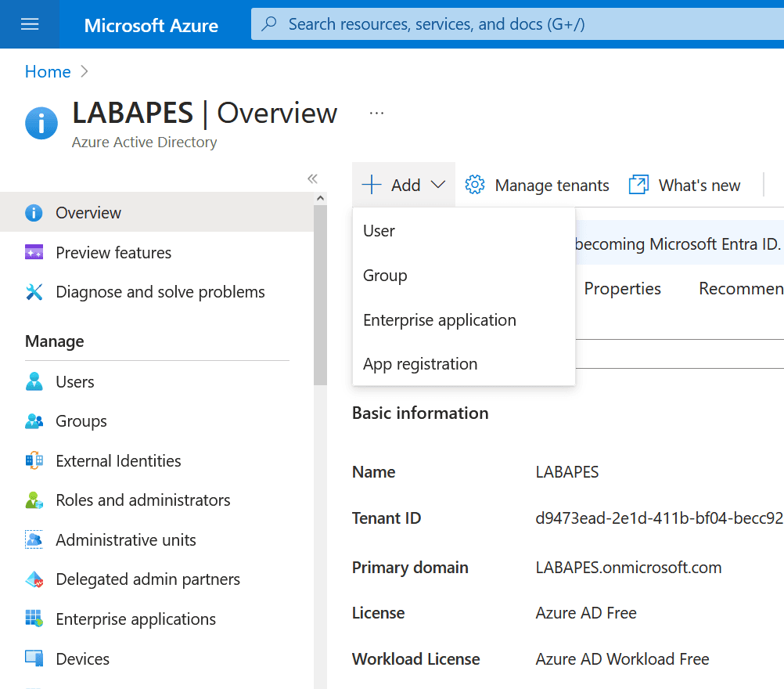
Task: Click Roles and administrators icon
Action: (34, 500)
